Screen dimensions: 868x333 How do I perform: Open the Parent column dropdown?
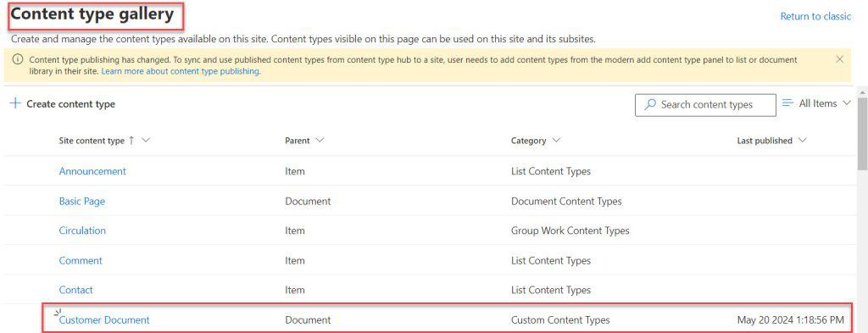click(x=320, y=141)
